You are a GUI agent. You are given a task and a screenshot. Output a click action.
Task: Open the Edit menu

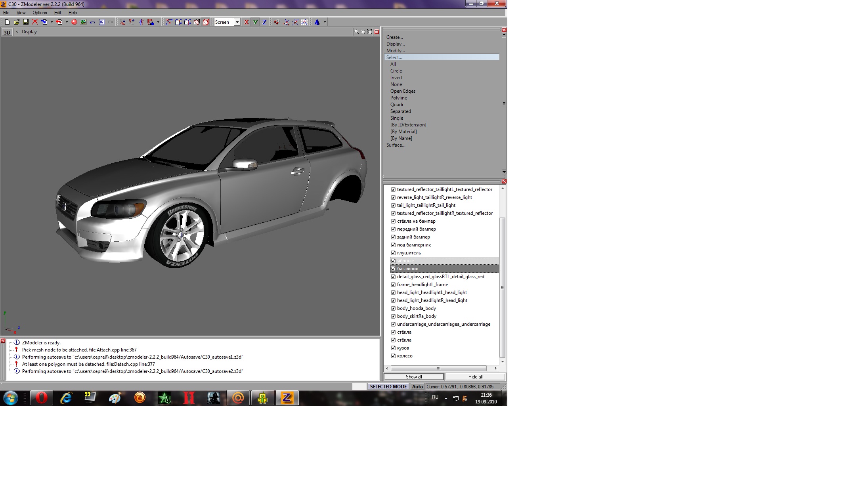coord(57,13)
